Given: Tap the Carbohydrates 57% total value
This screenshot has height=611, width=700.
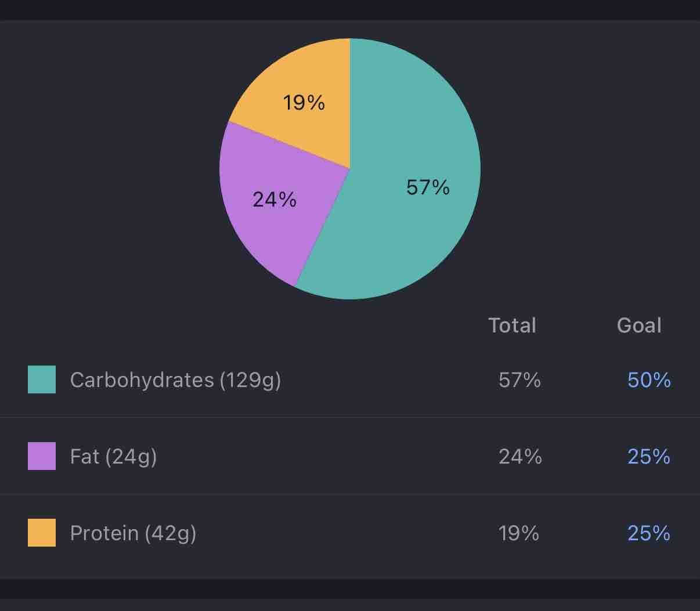Looking at the screenshot, I should coord(519,380).
